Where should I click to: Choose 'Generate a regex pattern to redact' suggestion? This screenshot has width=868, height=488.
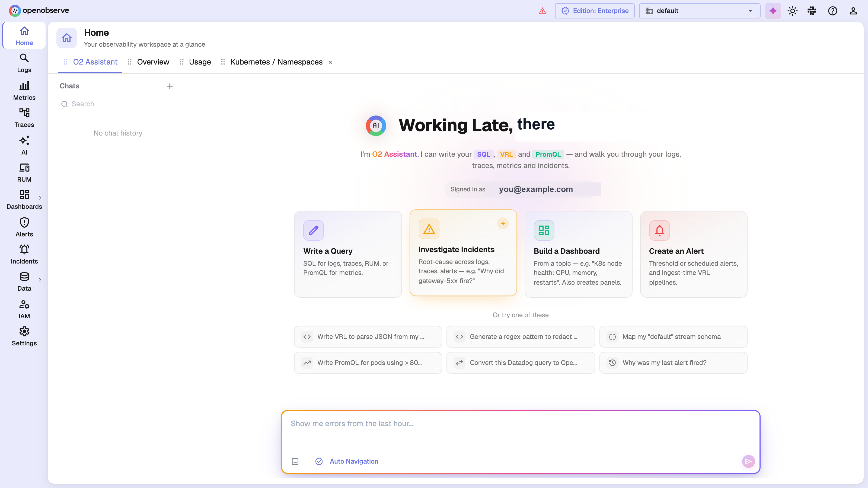[520, 336]
